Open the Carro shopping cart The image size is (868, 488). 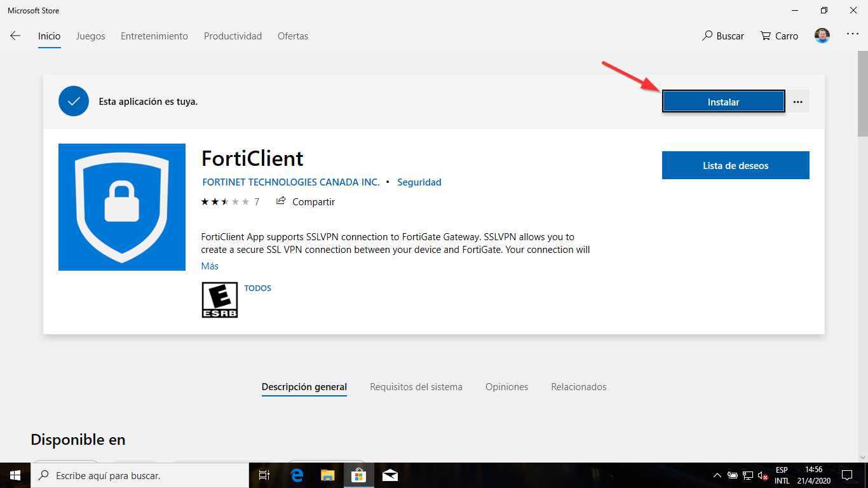(778, 36)
